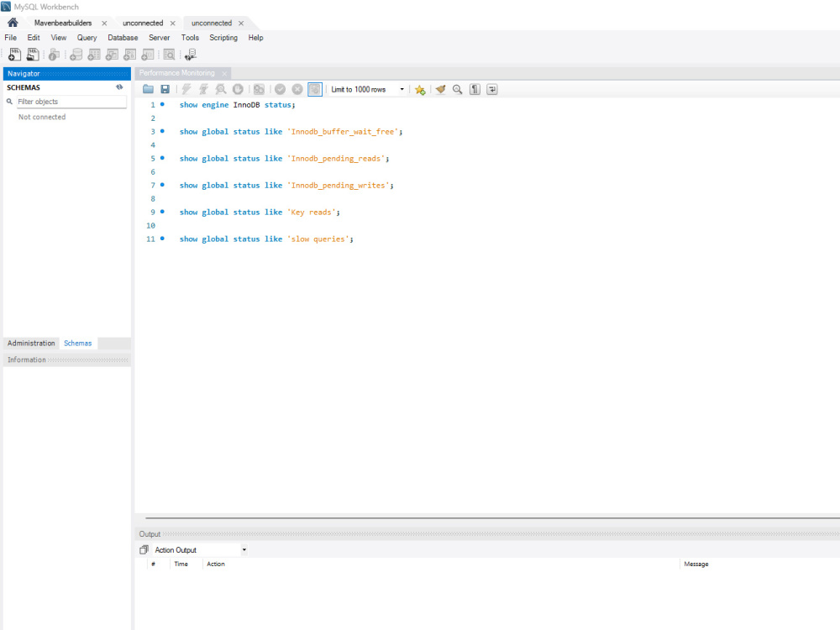Reconnect to DBMS icon
This screenshot has height=630, width=840.
click(x=191, y=55)
